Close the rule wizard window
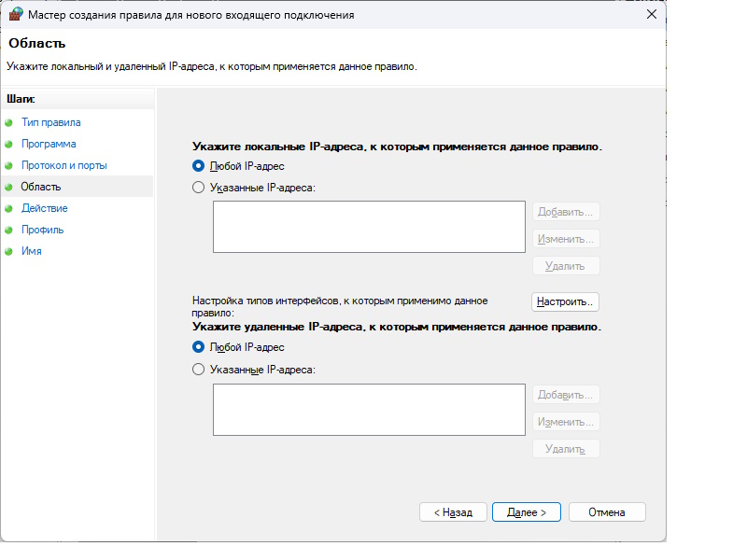The image size is (747, 560). click(x=651, y=15)
